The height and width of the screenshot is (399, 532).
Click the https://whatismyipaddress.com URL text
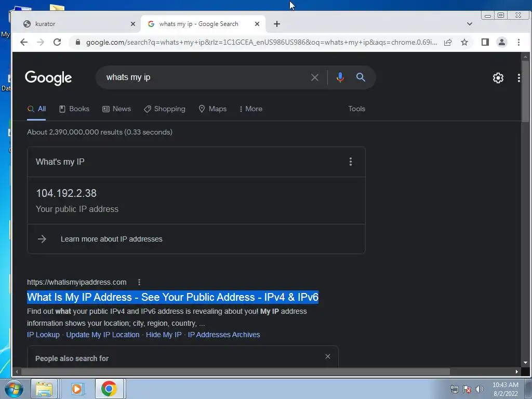point(77,282)
